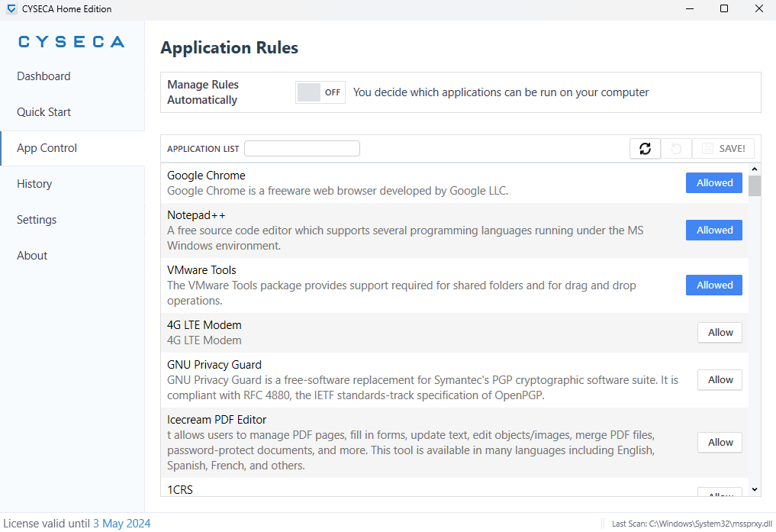Open the About section
This screenshot has height=532, width=776.
pos(72,256)
